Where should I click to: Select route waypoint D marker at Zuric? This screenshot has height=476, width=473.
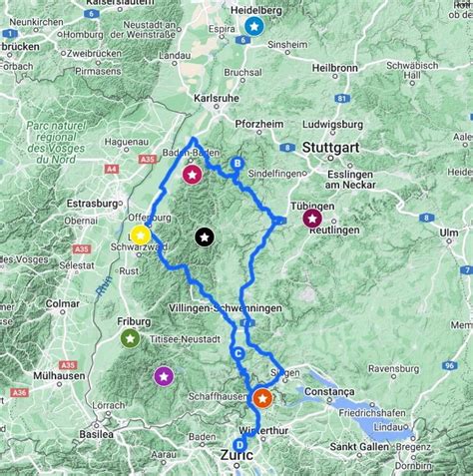click(x=239, y=445)
